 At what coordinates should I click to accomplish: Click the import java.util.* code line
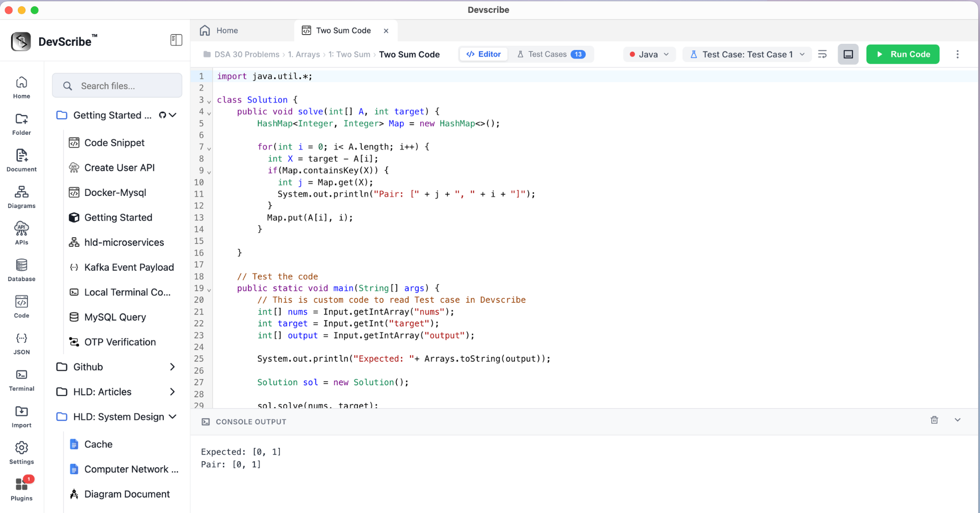click(x=265, y=76)
